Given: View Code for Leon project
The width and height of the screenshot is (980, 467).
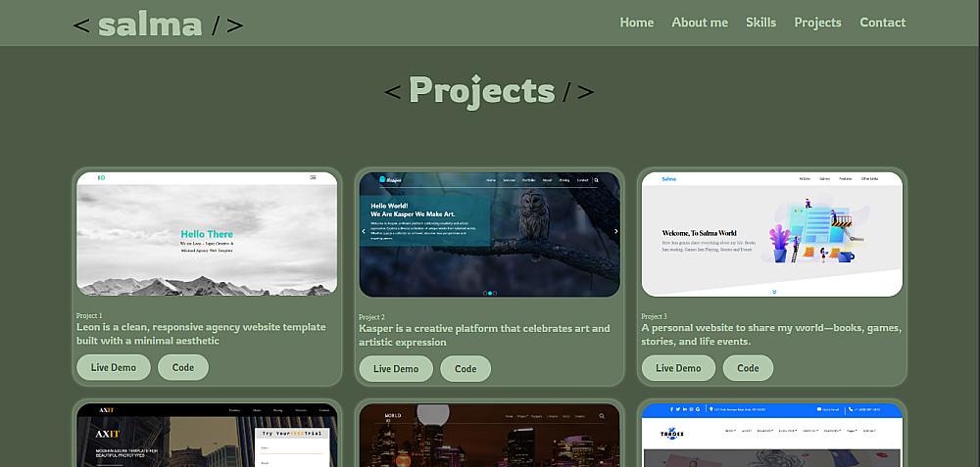Looking at the screenshot, I should click(x=183, y=367).
